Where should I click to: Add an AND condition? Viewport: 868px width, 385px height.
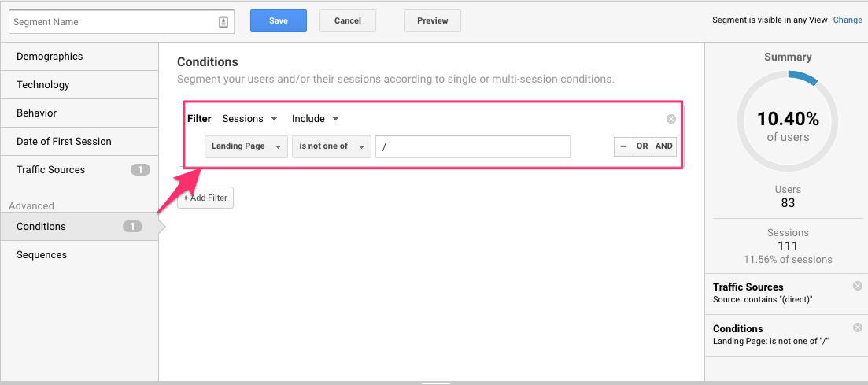(x=664, y=146)
